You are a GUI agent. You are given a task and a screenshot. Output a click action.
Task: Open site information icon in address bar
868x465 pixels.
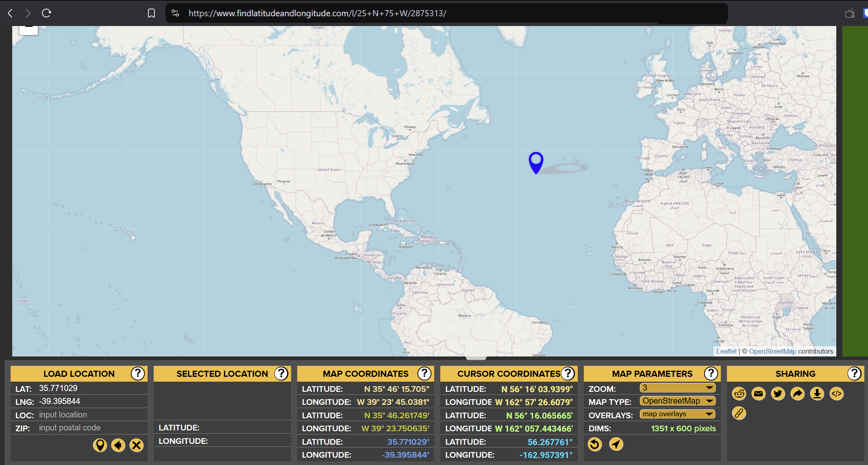pyautogui.click(x=175, y=13)
